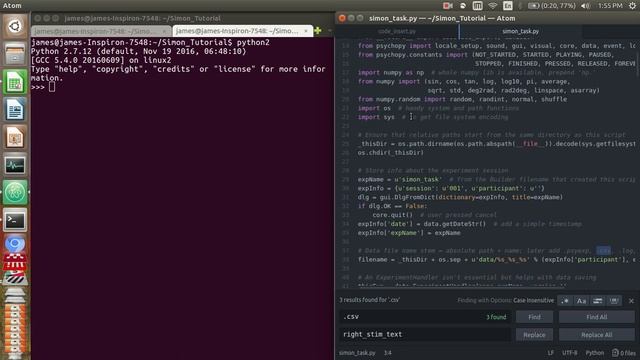Open the battery indicator showing 77%

click(551, 6)
